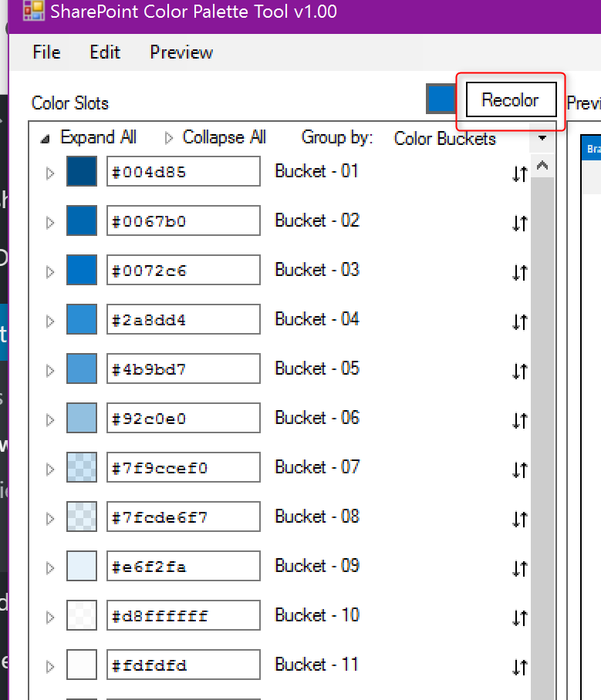Click the swap arrows icon for Bucket - 07

(520, 469)
